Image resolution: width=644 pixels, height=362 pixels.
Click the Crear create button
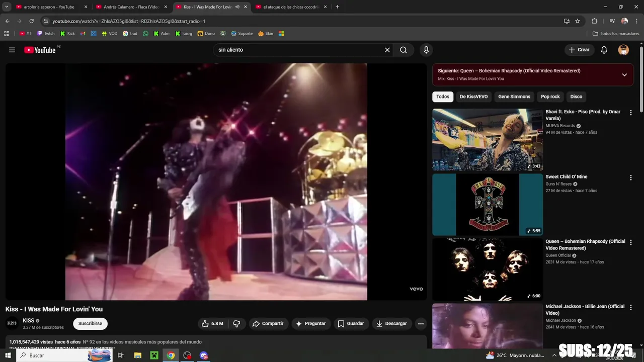coord(579,50)
